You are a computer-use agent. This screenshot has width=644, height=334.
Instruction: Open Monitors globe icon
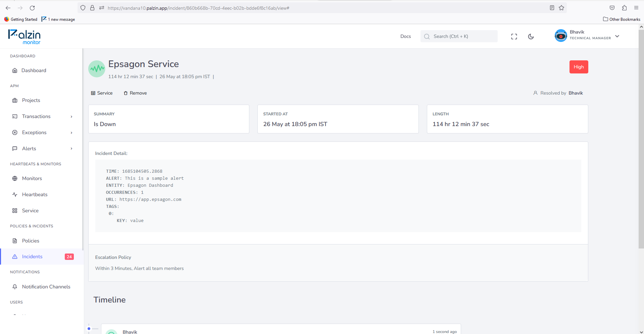click(15, 178)
